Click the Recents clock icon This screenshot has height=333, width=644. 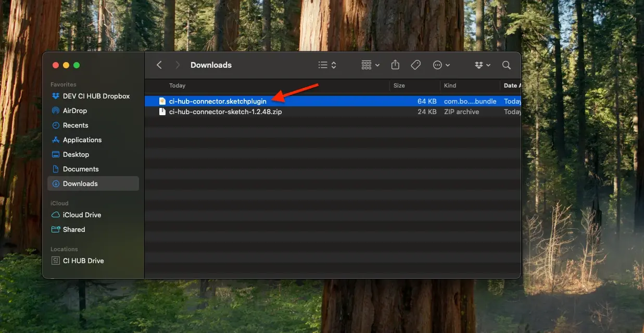tap(56, 125)
